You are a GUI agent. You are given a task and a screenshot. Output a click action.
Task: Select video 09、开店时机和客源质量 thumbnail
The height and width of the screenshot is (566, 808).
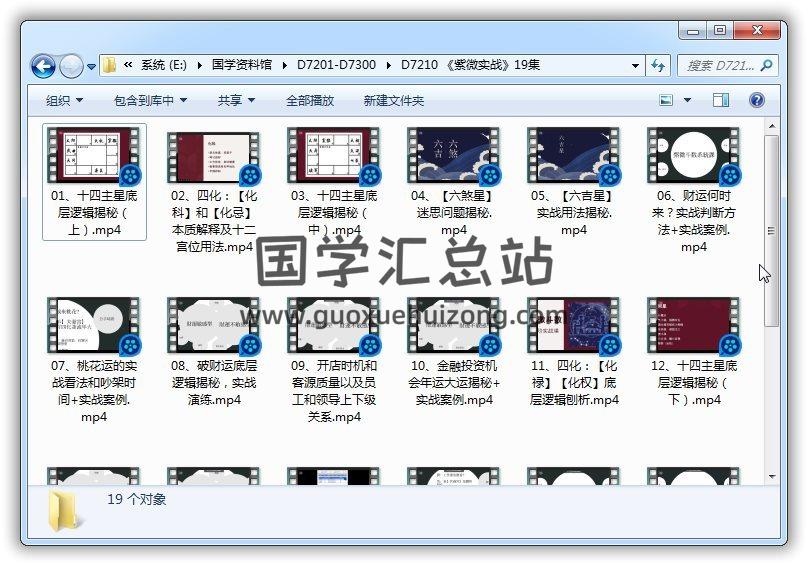click(x=334, y=326)
